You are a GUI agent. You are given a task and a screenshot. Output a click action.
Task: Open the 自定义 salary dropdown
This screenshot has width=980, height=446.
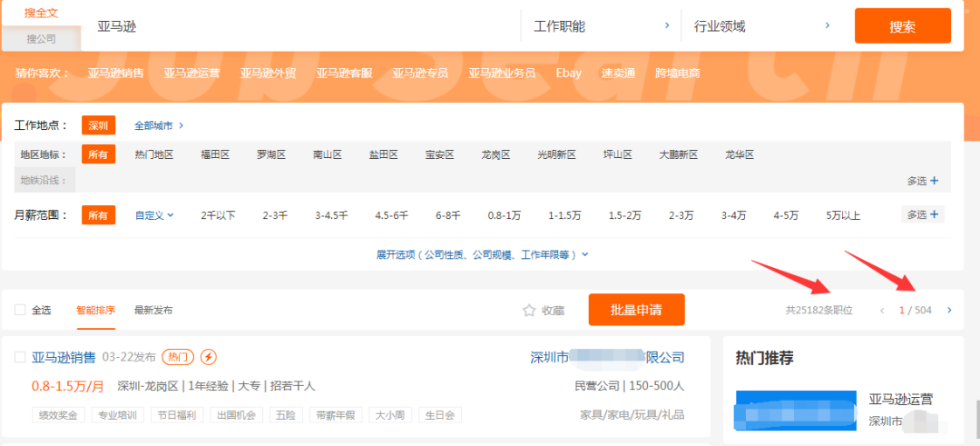point(154,216)
